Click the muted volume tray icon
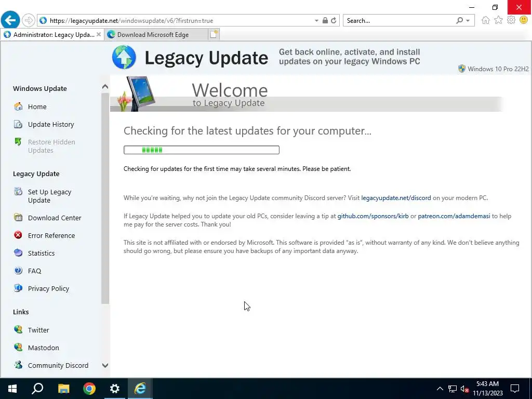This screenshot has width=532, height=399. click(x=464, y=389)
